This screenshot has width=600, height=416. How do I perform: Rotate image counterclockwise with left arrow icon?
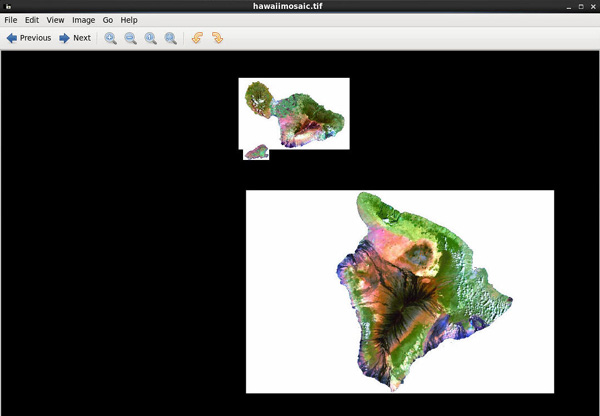click(197, 38)
